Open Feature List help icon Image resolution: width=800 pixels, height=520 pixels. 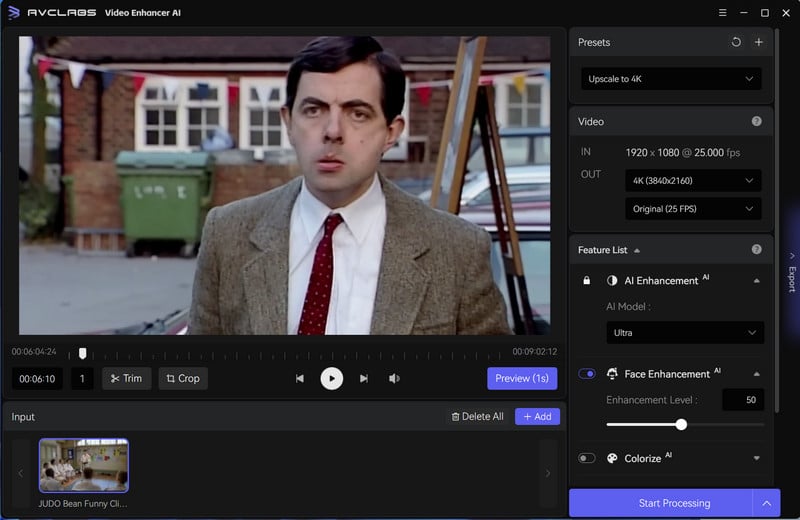[x=757, y=250]
